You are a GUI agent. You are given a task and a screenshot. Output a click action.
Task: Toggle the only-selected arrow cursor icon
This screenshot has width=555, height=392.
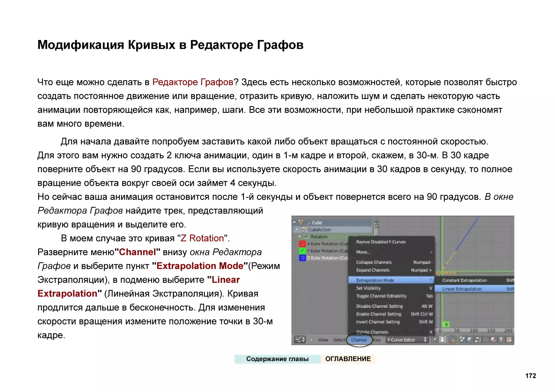(x=435, y=340)
